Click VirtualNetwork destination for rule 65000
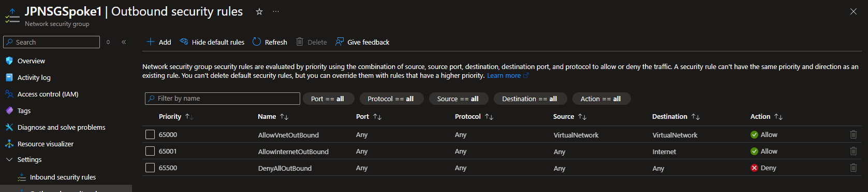The image size is (868, 192). [x=675, y=135]
